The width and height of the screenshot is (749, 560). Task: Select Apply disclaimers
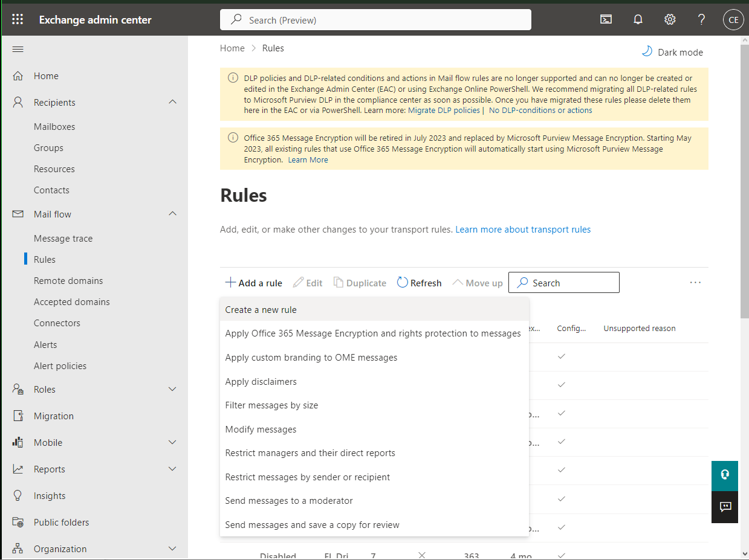pyautogui.click(x=374, y=381)
